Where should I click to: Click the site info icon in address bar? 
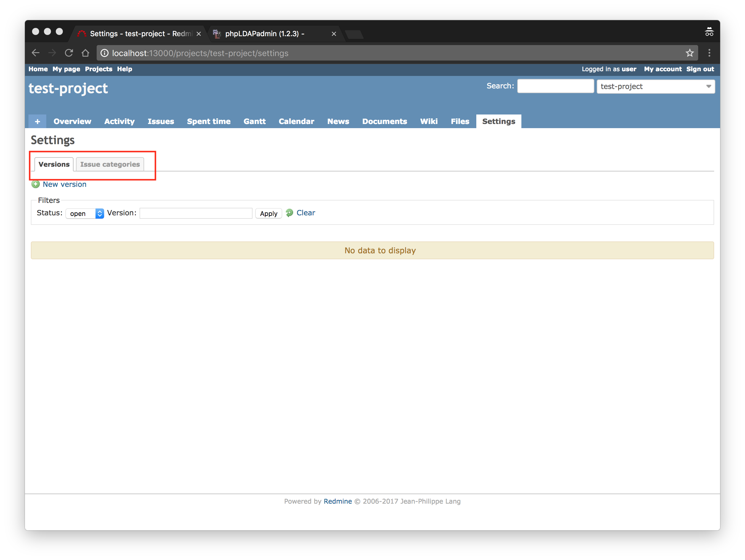tap(105, 53)
